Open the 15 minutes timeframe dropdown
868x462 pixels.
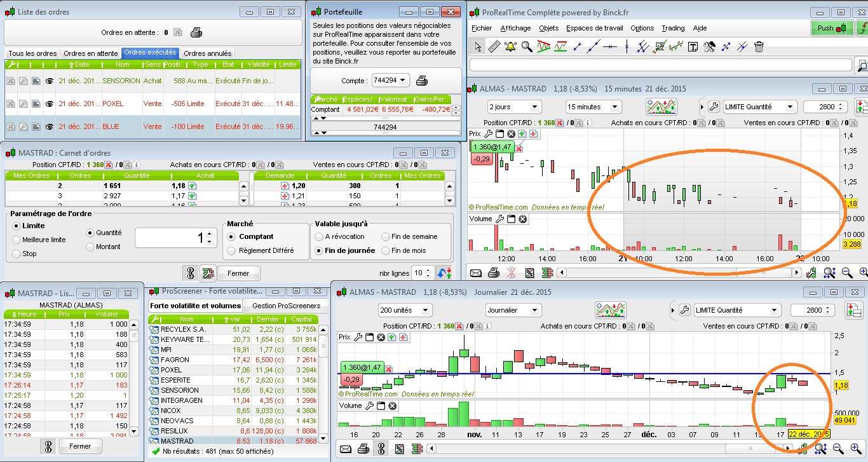click(x=593, y=107)
